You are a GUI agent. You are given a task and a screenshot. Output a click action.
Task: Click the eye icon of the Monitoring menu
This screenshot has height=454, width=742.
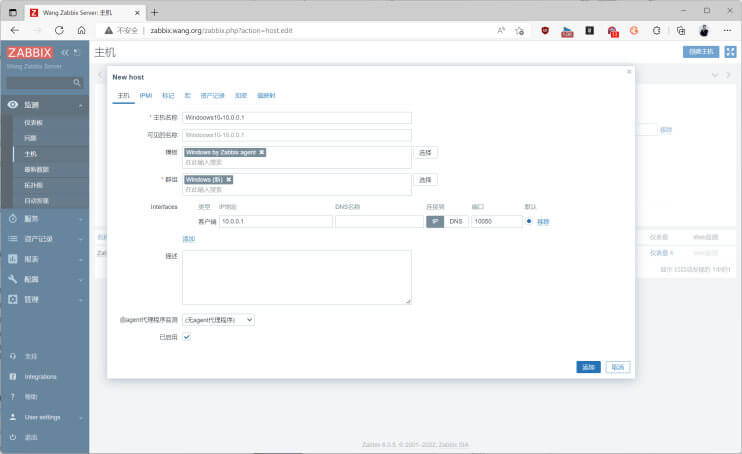coord(13,105)
